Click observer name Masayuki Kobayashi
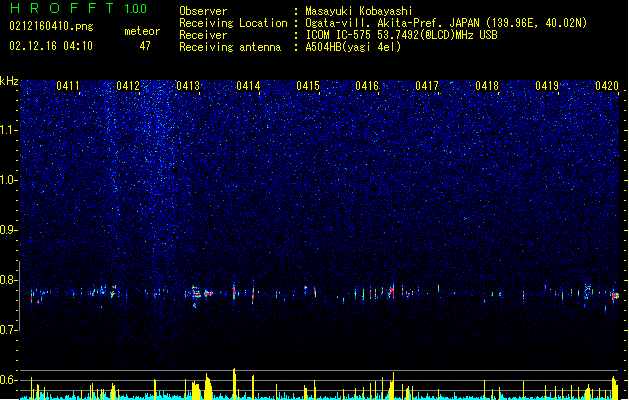Image resolution: width=629 pixels, height=400 pixels. (x=359, y=11)
